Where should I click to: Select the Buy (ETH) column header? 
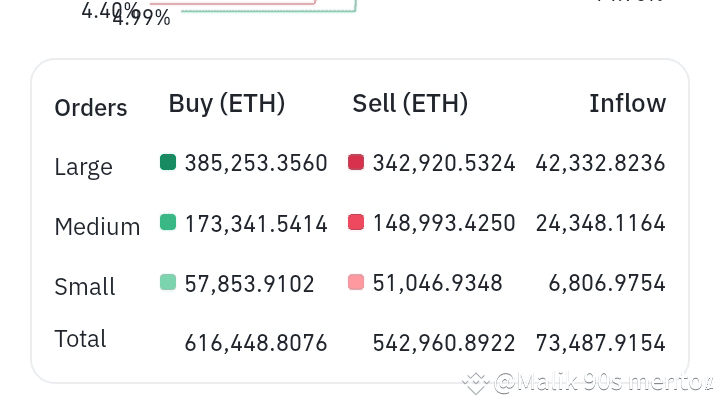pos(227,104)
